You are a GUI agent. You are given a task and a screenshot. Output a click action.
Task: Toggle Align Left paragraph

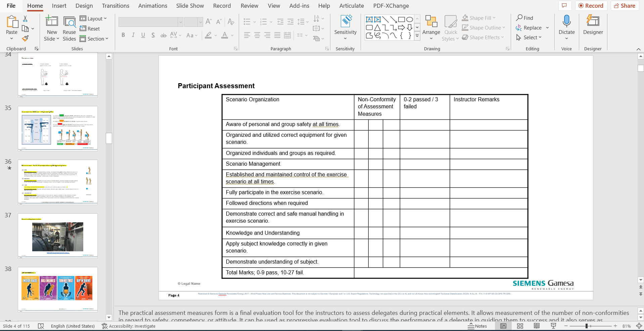pos(247,35)
